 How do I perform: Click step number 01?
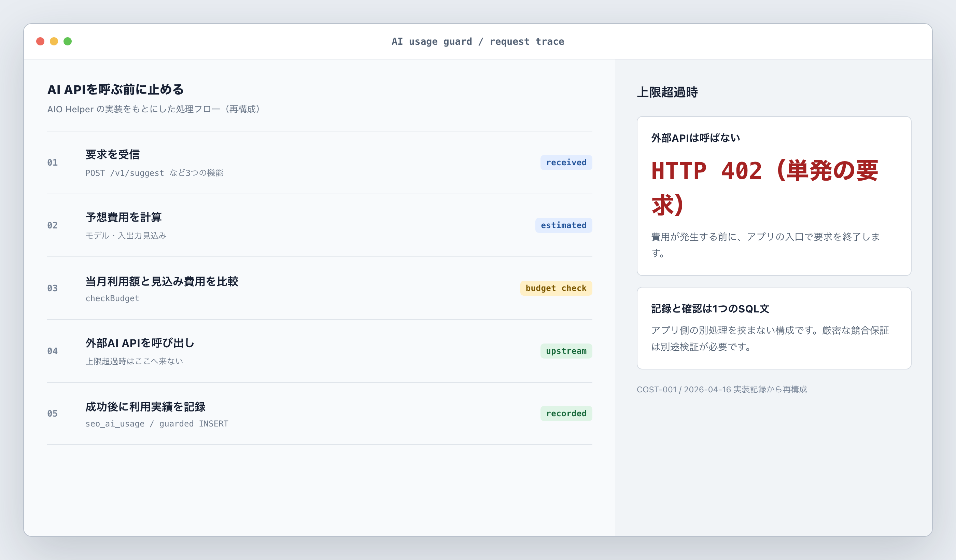click(52, 163)
